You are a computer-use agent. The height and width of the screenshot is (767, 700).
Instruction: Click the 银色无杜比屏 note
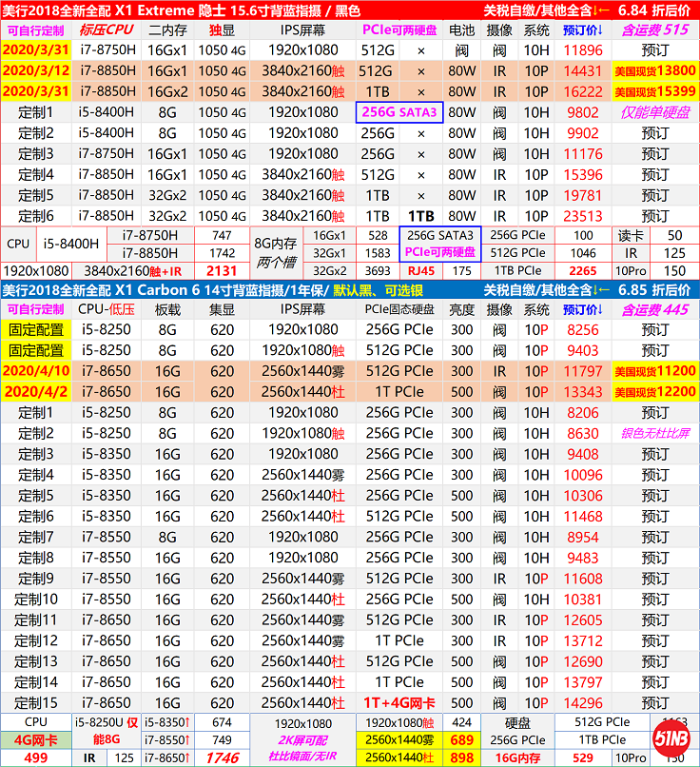[654, 433]
